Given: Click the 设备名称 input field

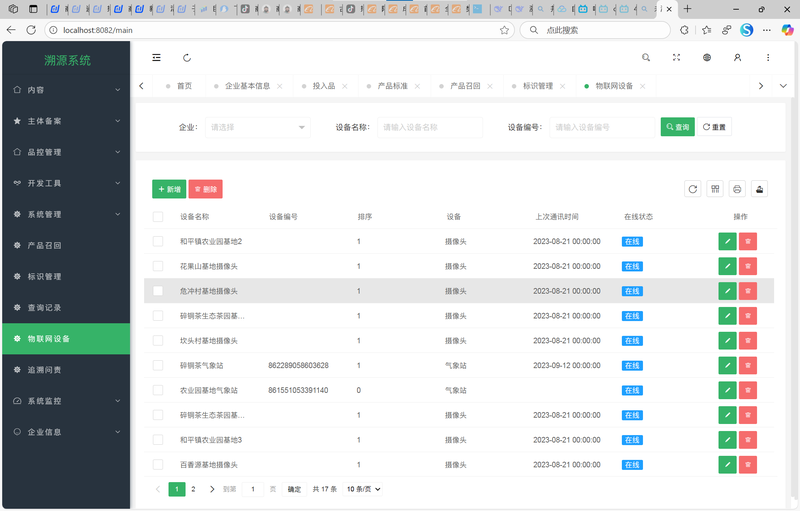Looking at the screenshot, I should point(430,128).
